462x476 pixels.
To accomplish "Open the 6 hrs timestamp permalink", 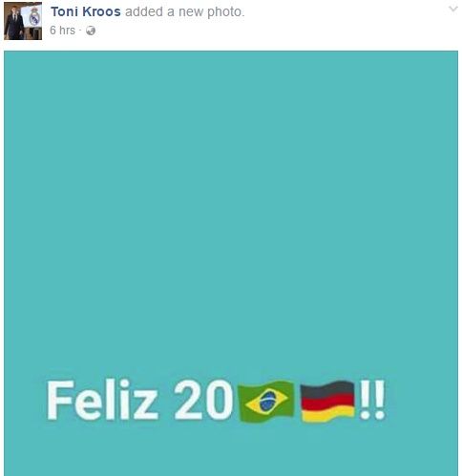I will [x=62, y=31].
